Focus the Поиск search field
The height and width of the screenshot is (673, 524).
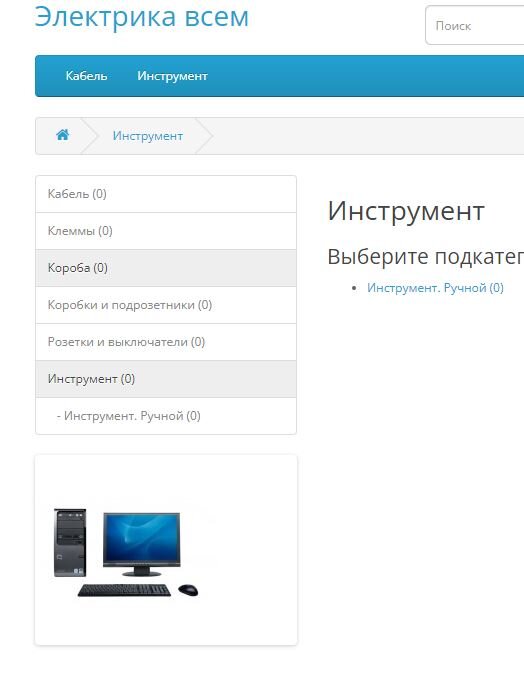click(x=475, y=25)
